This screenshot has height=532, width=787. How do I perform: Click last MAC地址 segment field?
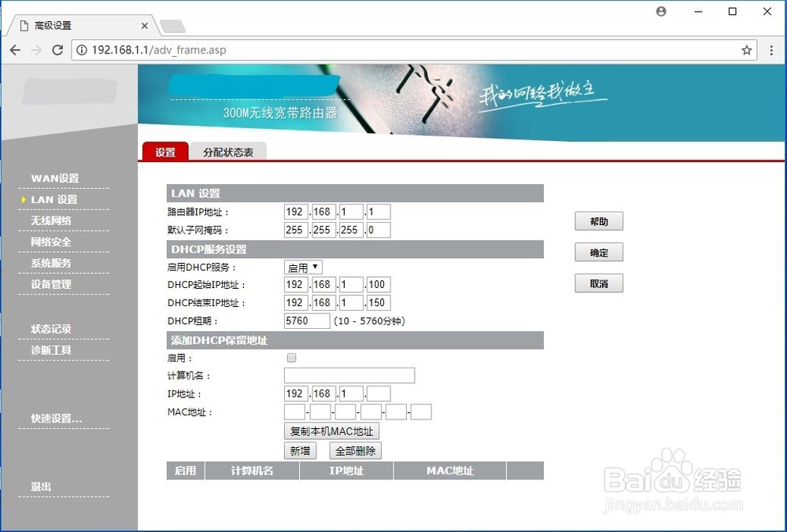point(420,412)
